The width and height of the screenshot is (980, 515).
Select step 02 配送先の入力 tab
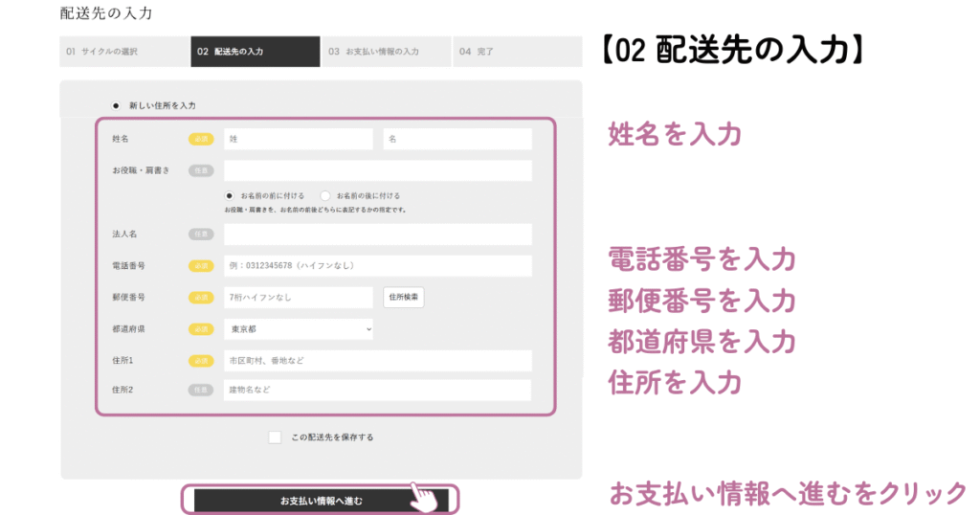[x=255, y=52]
